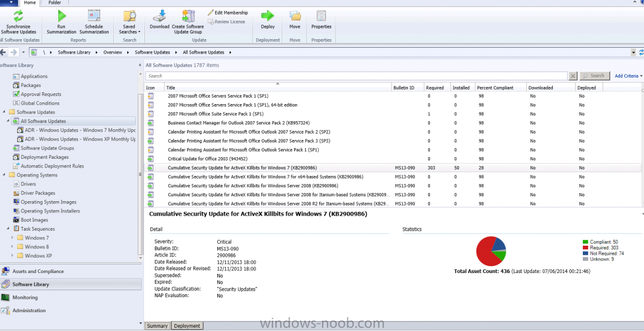This screenshot has height=331, width=644.
Task: Click the Synchronize Software Updates ribbon icon
Action: click(19, 16)
